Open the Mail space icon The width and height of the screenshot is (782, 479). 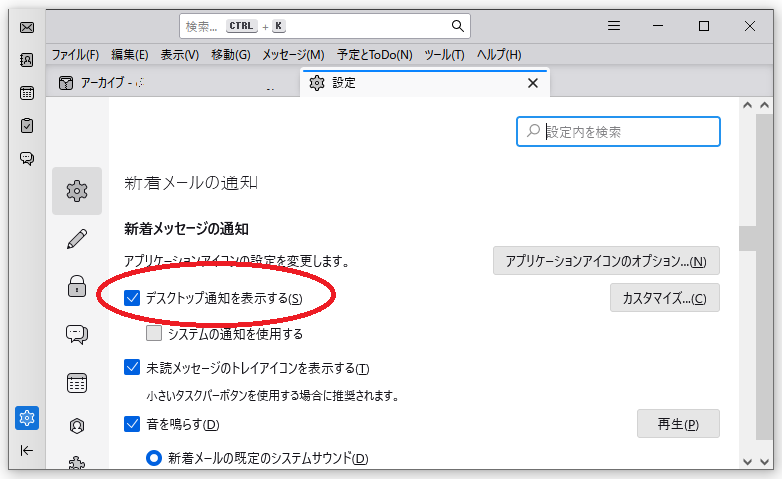click(x=27, y=27)
